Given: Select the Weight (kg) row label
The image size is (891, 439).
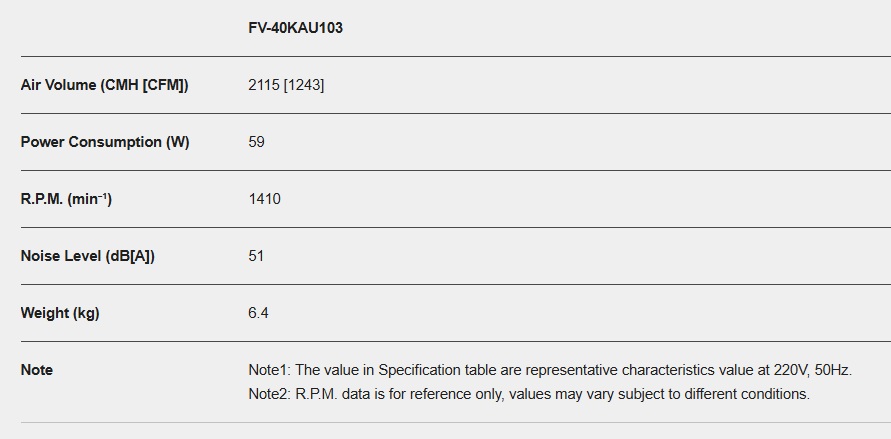Looking at the screenshot, I should [60, 313].
